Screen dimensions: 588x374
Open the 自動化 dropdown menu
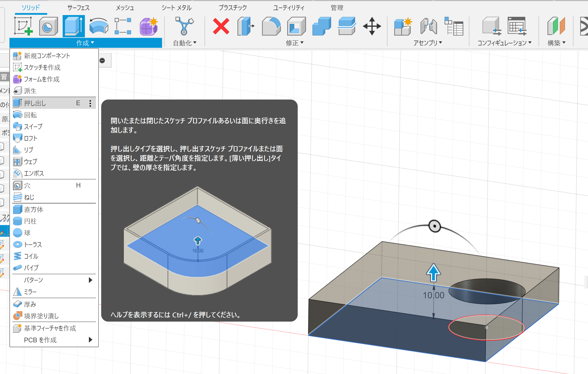pos(185,43)
